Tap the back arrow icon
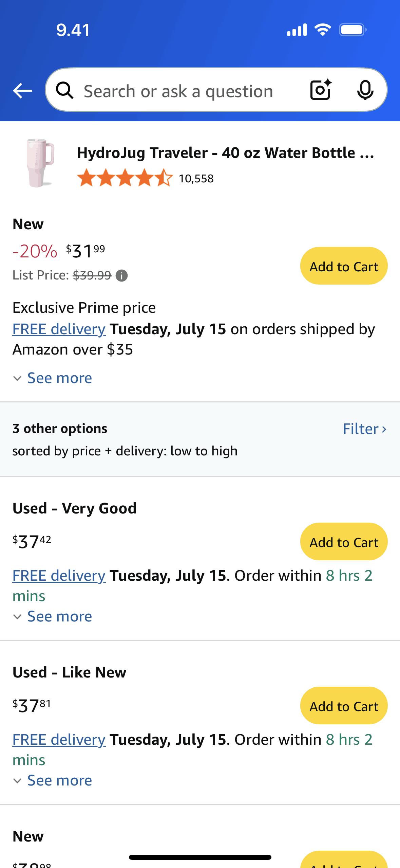Image resolution: width=400 pixels, height=868 pixels. (x=22, y=91)
